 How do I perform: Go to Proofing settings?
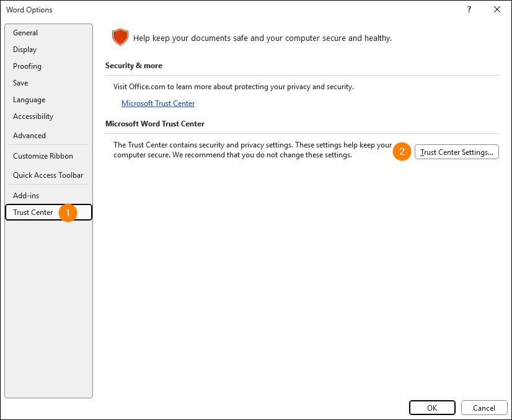[x=48, y=66]
